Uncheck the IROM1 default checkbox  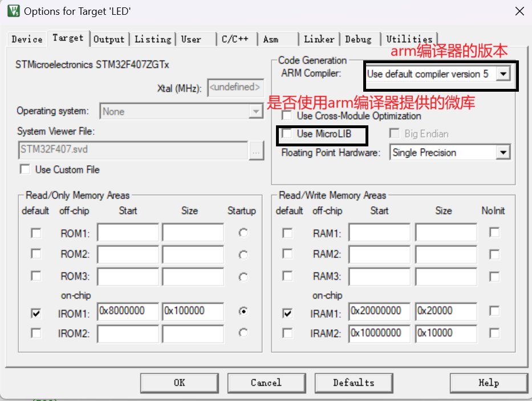coord(36,313)
